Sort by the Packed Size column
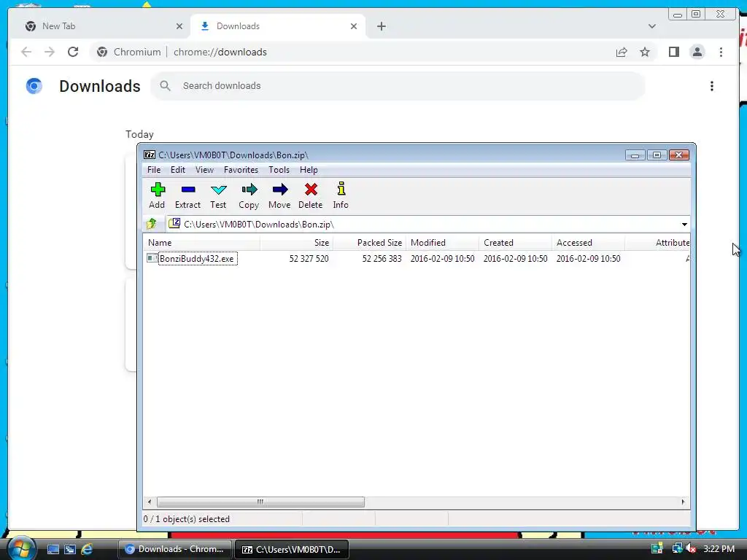The height and width of the screenshot is (560, 747). (370, 243)
